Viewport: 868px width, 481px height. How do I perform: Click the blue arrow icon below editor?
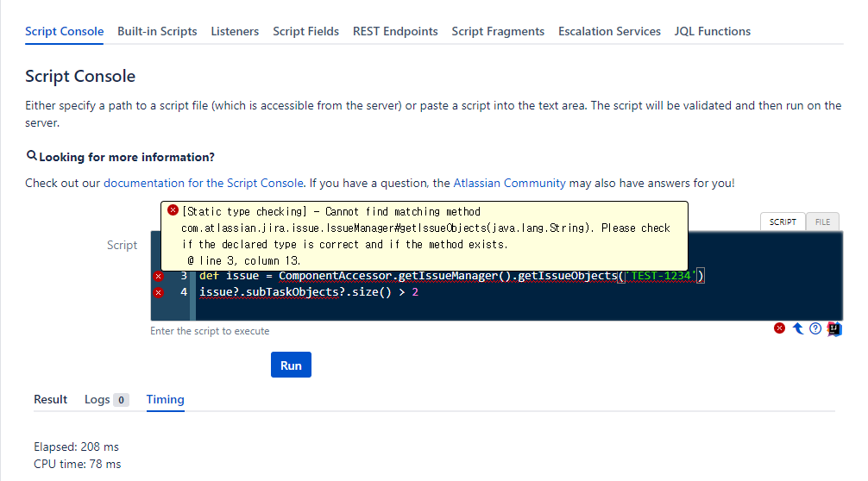coord(798,328)
